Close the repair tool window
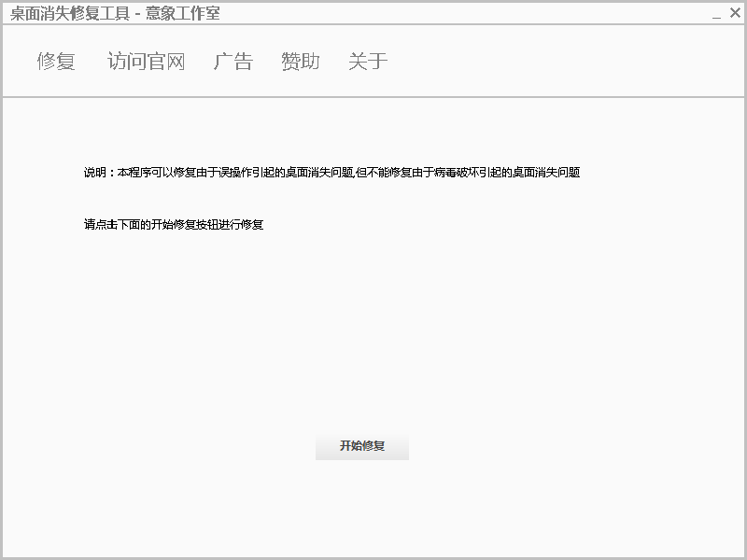Image resolution: width=747 pixels, height=560 pixels. (x=735, y=13)
